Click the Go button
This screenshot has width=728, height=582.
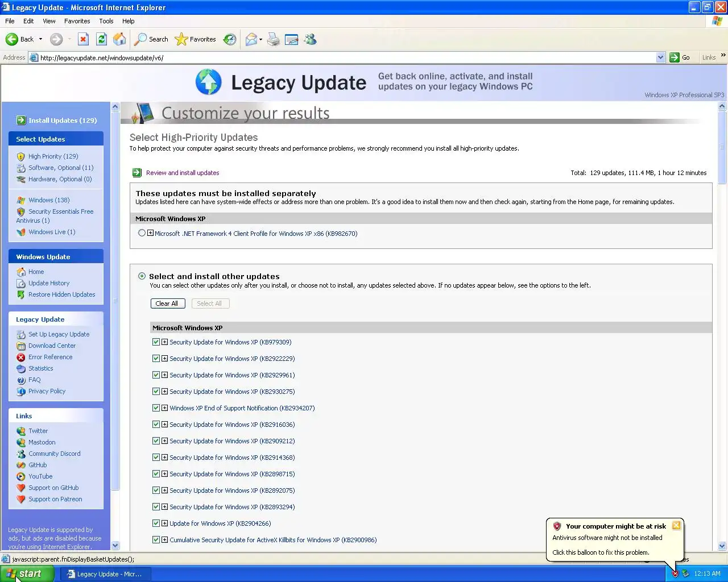(681, 57)
